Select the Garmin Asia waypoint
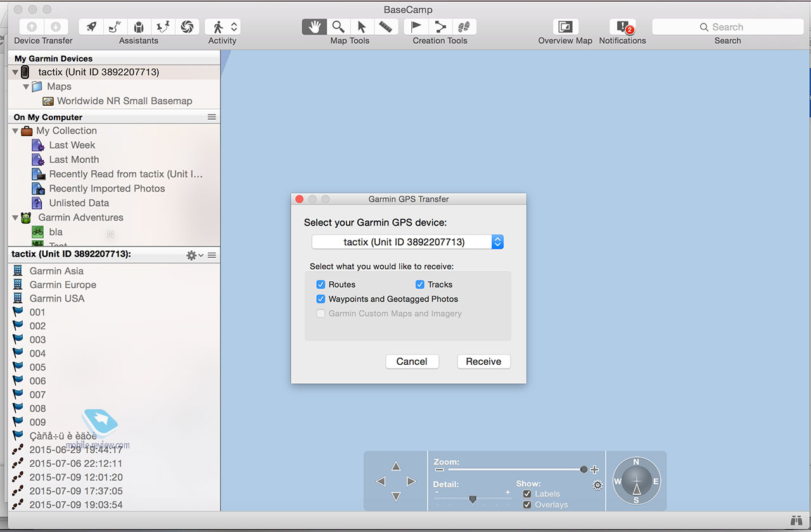 [x=56, y=271]
